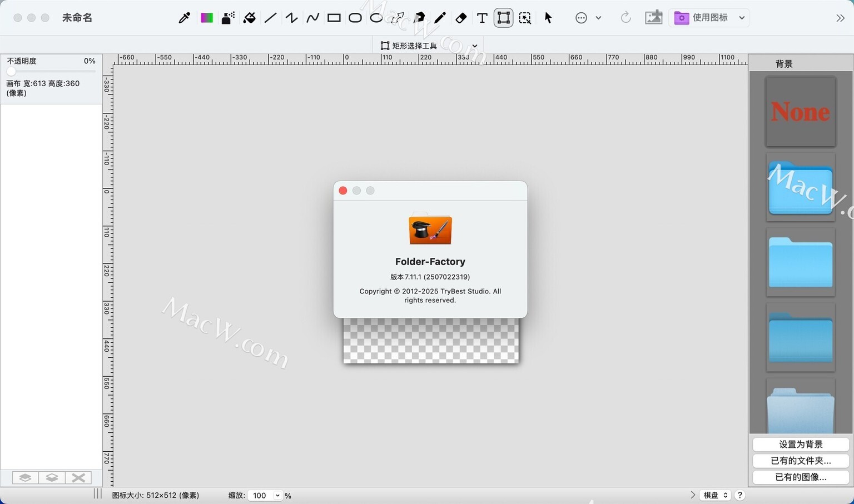Choose the spray can tool
854x504 pixels.
pyautogui.click(x=228, y=18)
